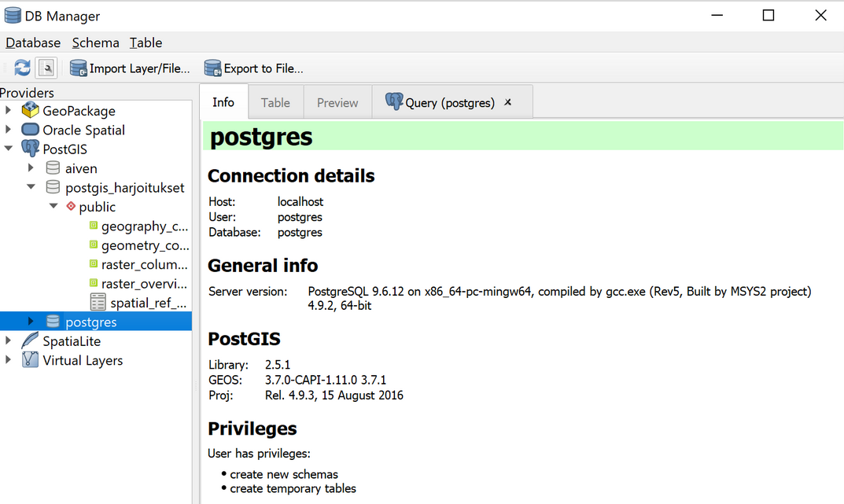Image resolution: width=844 pixels, height=504 pixels.
Task: Click the Oracle Spatial provider icon
Action: (31, 130)
